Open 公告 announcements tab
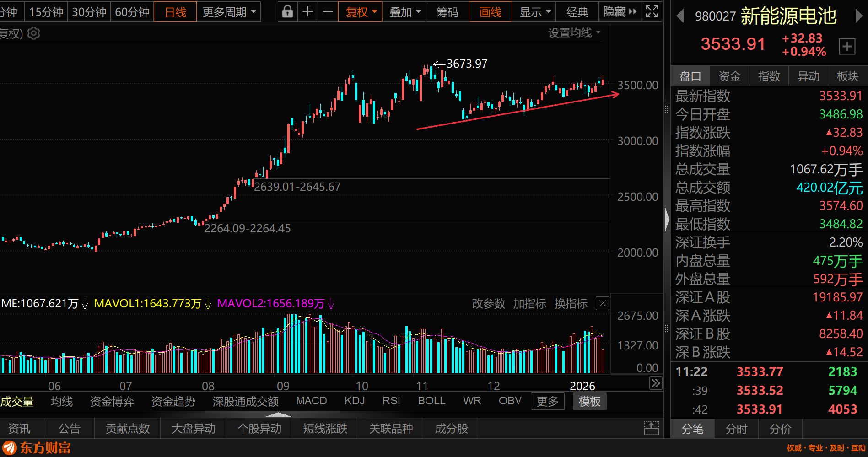 (70, 429)
